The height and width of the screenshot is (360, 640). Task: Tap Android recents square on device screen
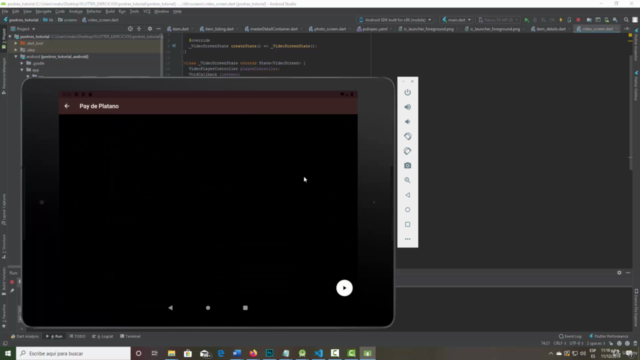click(245, 308)
